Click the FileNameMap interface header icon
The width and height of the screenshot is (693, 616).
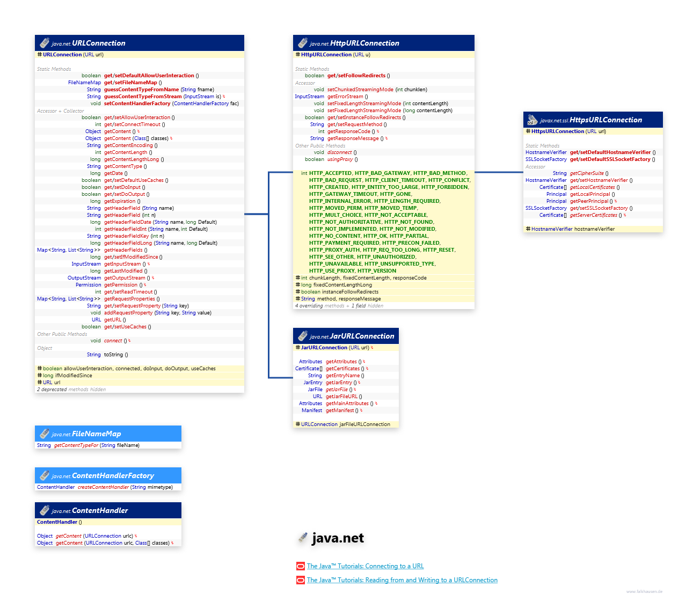pos(45,434)
